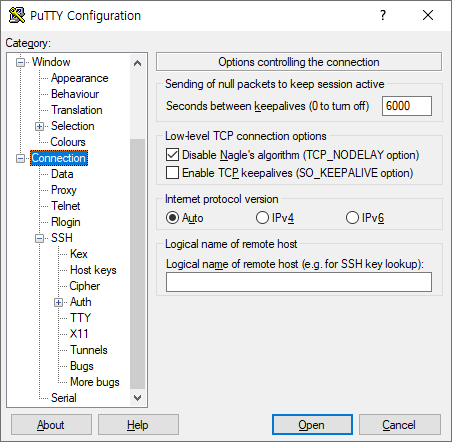The width and height of the screenshot is (452, 442).
Task: Open the TTY category
Action: coord(80,318)
